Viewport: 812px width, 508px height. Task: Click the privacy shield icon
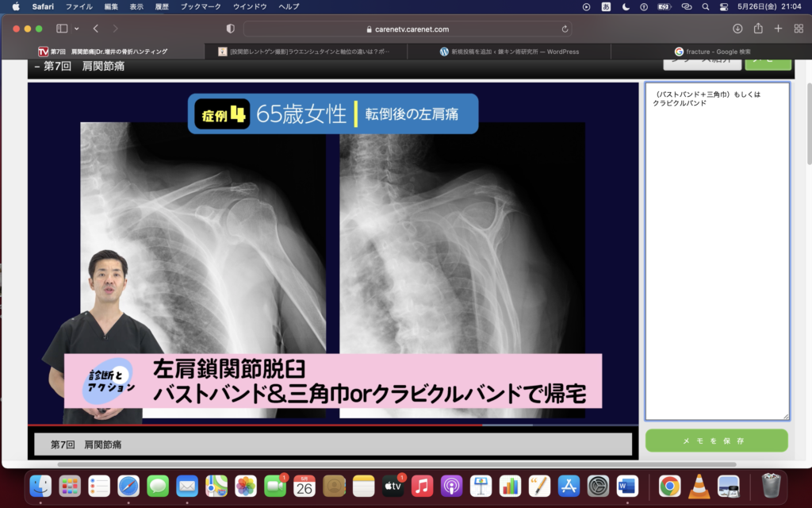(231, 29)
